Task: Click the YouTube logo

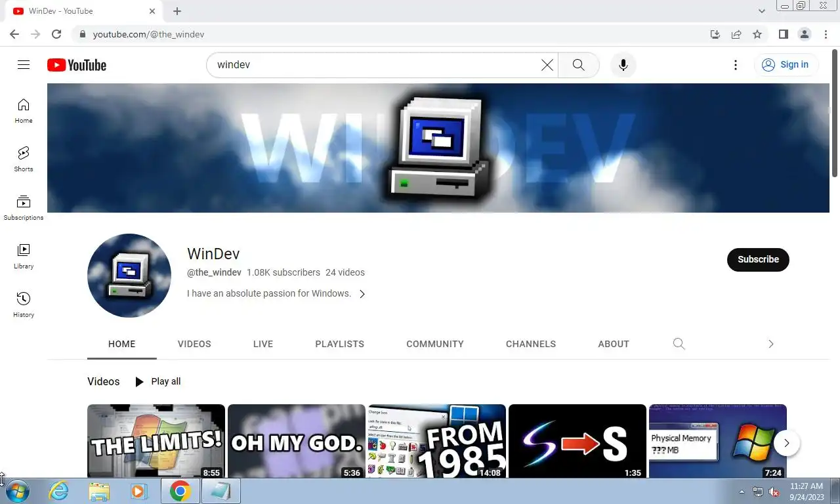Action: 77,65
